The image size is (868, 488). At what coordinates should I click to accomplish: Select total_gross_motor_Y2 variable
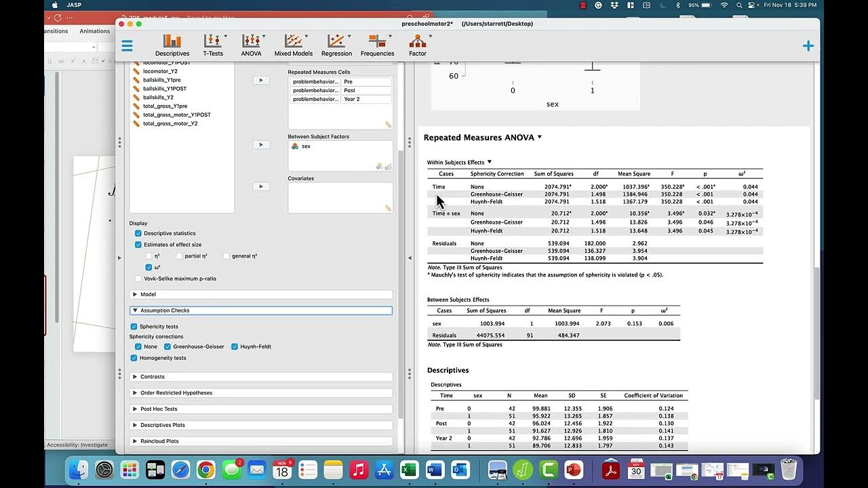[170, 123]
